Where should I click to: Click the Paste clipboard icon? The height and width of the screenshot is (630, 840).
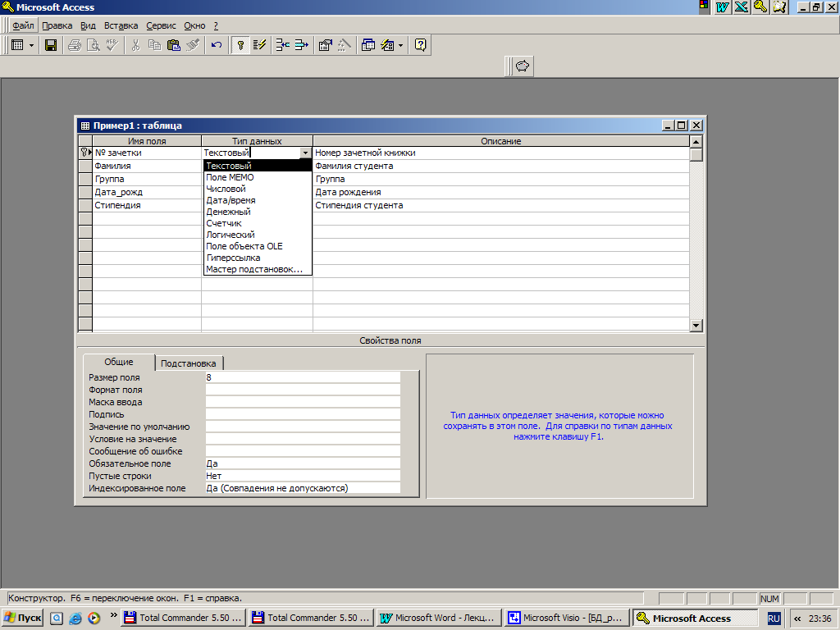point(174,46)
